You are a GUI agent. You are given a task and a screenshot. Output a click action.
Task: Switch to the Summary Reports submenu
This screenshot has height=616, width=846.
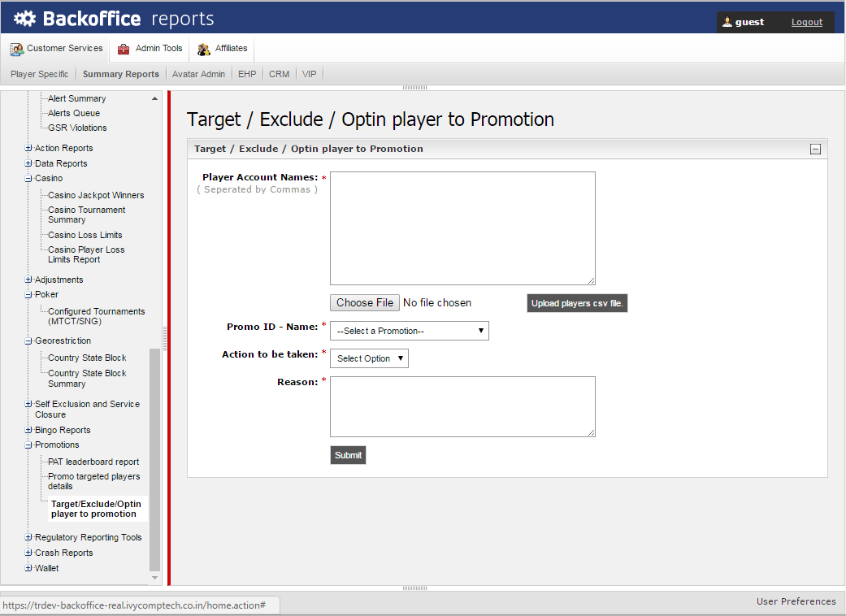121,74
